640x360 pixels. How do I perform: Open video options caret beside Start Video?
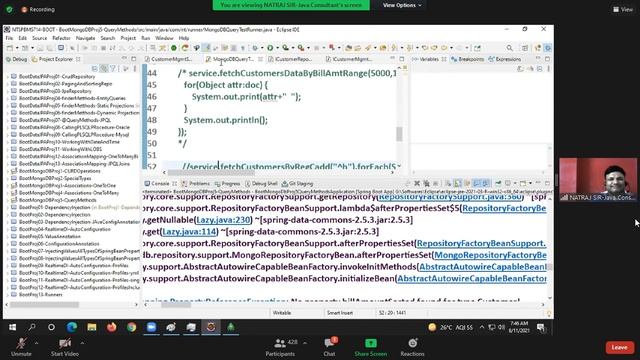pyautogui.click(x=82, y=343)
